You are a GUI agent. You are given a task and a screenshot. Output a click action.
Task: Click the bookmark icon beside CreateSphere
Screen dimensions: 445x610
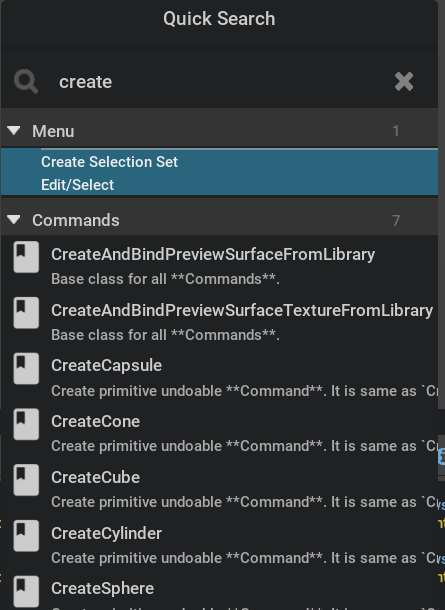[x=26, y=591]
